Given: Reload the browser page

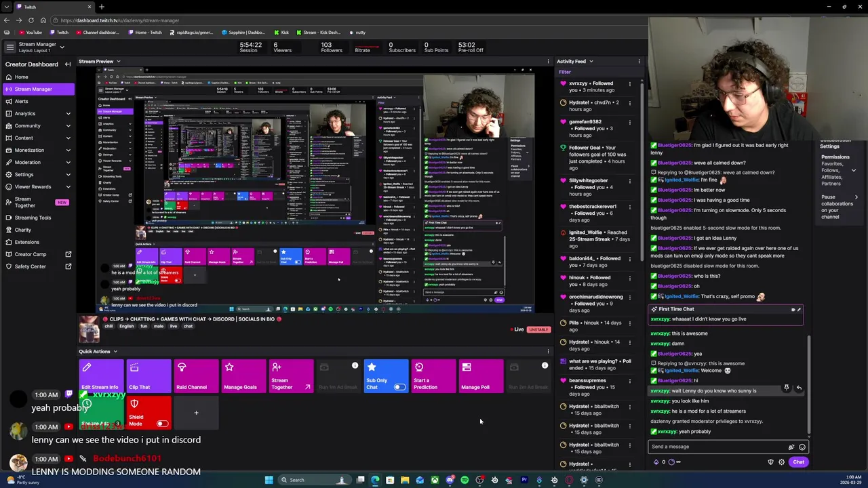Looking at the screenshot, I should tap(31, 20).
